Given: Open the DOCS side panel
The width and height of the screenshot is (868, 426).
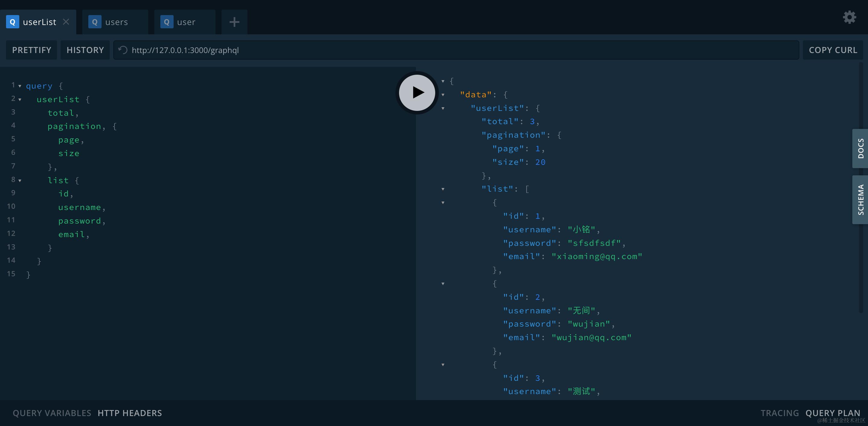Looking at the screenshot, I should pos(860,149).
